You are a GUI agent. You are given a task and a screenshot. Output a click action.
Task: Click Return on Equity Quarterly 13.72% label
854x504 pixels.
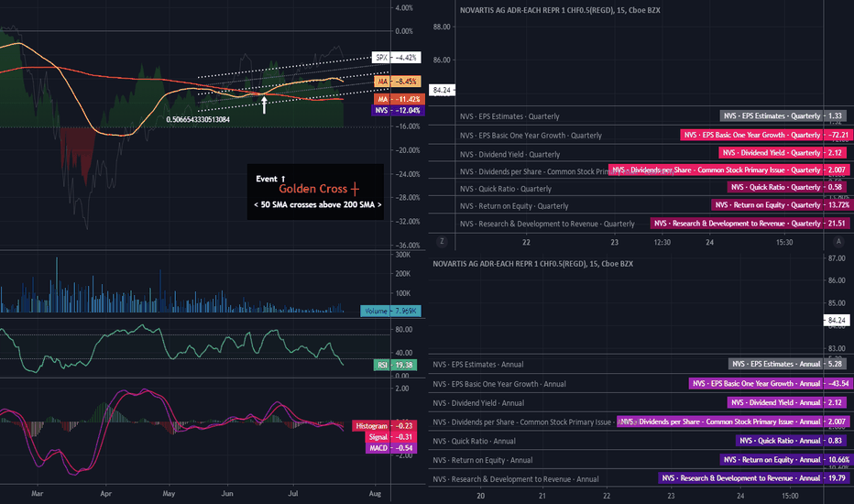(782, 205)
